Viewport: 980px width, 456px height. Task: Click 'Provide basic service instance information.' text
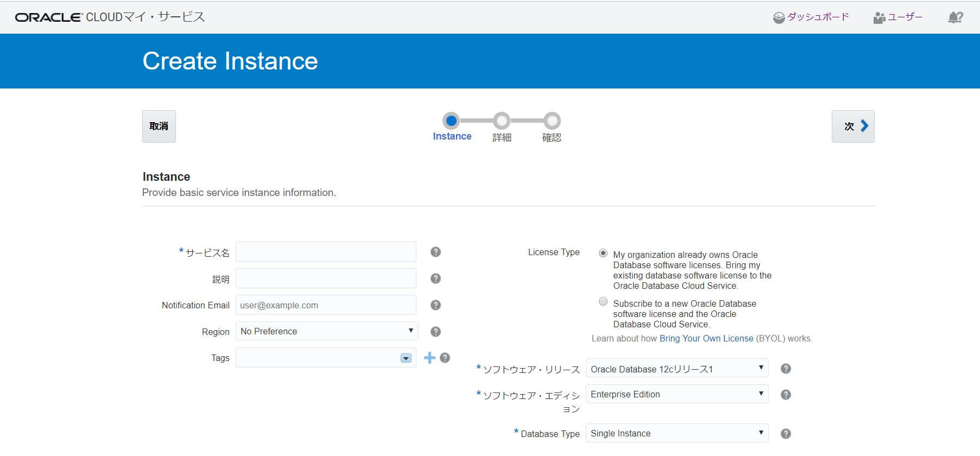coord(239,193)
